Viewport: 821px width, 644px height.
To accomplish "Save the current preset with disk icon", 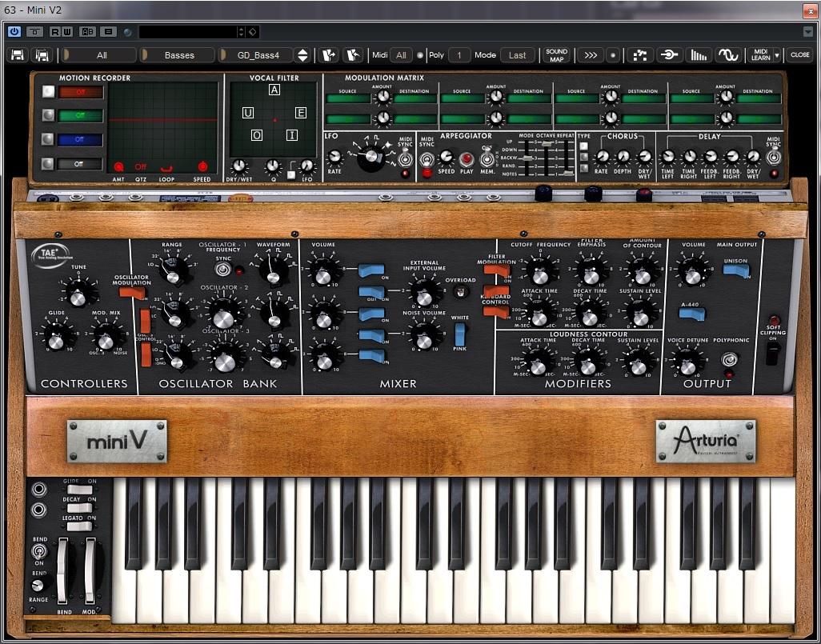I will pos(18,55).
